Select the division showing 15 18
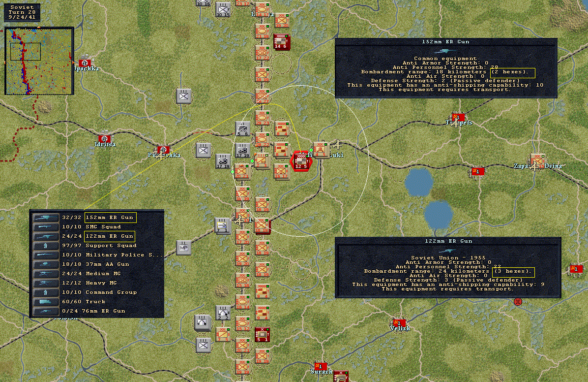The width and height of the screenshot is (588, 382). pyautogui.click(x=242, y=280)
